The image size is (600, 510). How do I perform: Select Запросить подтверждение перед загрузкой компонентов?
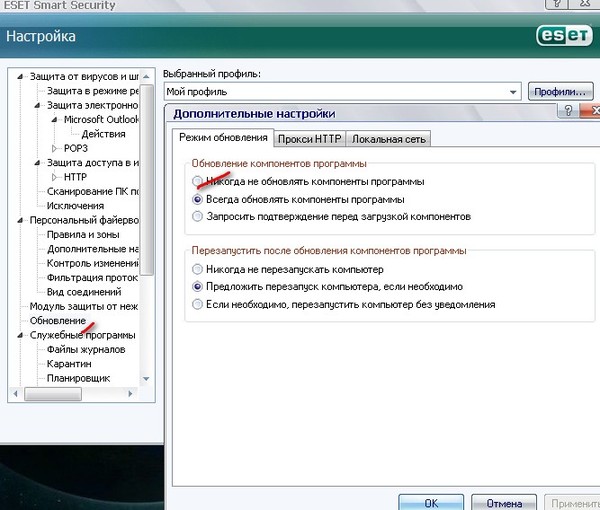pyautogui.click(x=197, y=216)
